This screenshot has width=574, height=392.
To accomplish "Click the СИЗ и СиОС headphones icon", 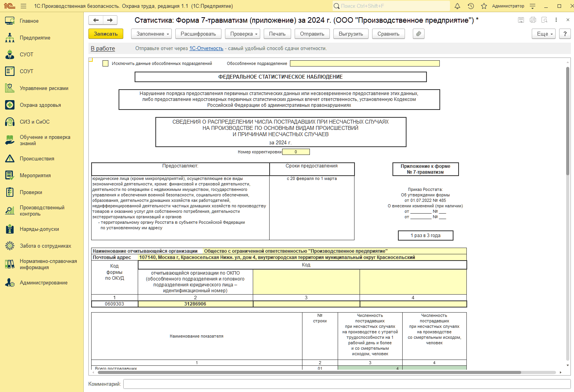I will tap(10, 122).
